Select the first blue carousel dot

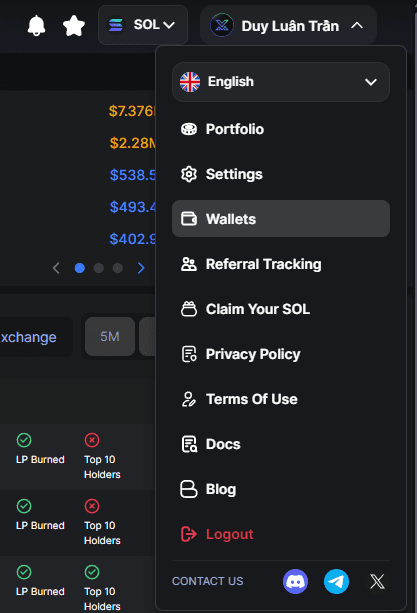tap(80, 268)
